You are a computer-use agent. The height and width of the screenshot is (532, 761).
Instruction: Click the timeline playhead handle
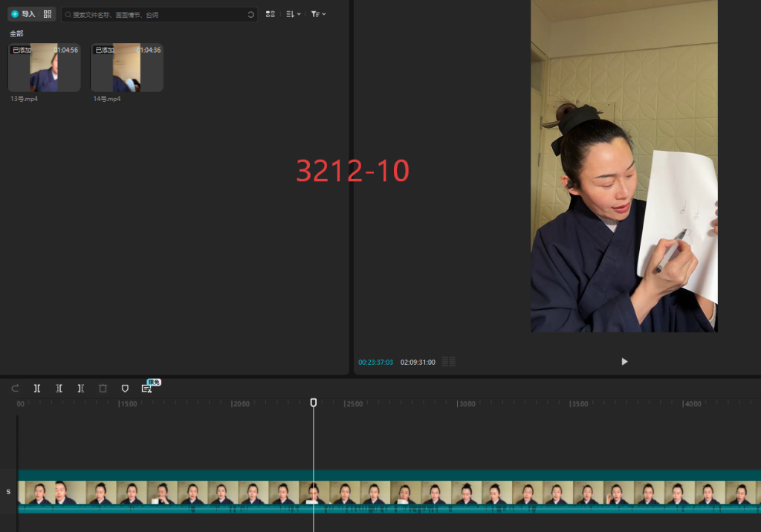pyautogui.click(x=314, y=402)
